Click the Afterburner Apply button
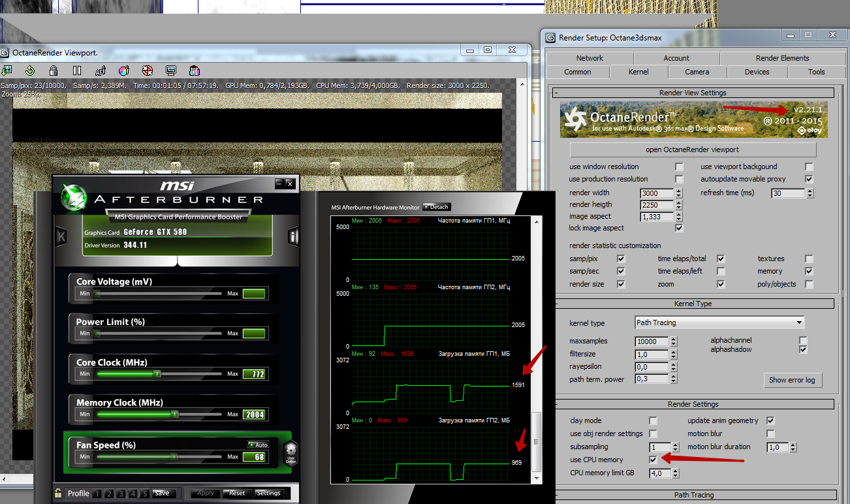 click(206, 494)
